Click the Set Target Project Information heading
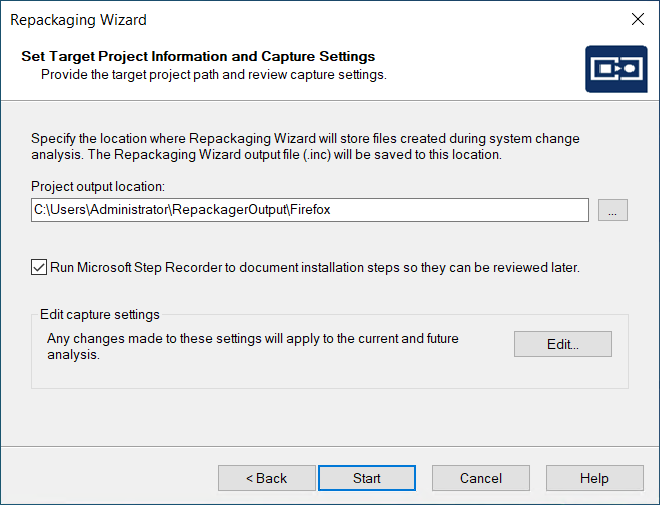 pyautogui.click(x=198, y=57)
